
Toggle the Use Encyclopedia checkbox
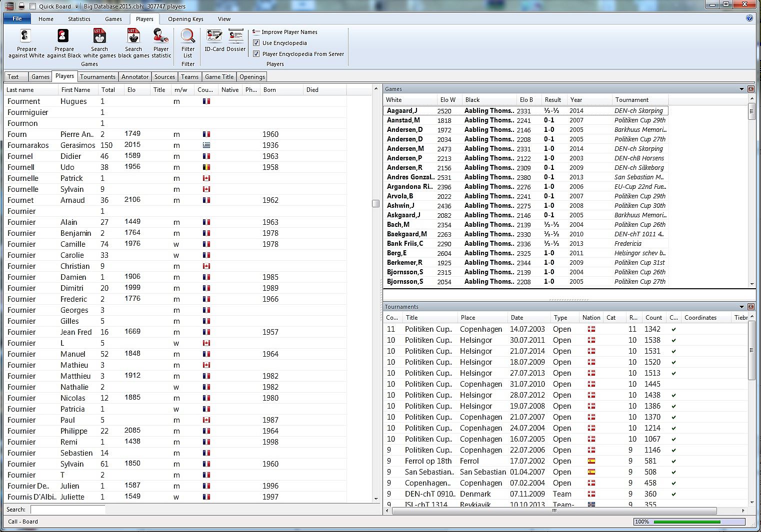click(x=256, y=43)
